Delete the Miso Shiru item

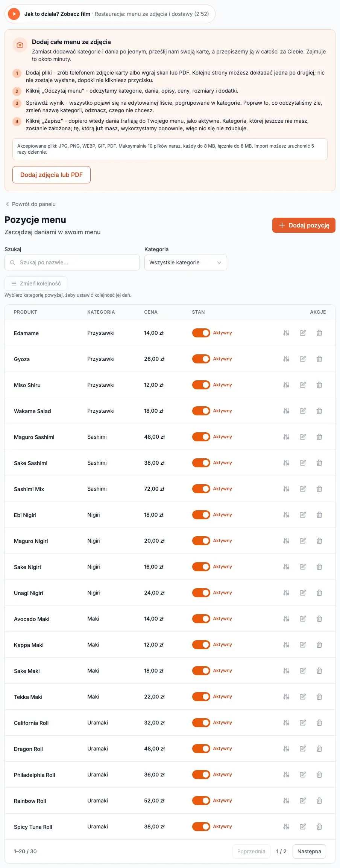[x=319, y=385]
